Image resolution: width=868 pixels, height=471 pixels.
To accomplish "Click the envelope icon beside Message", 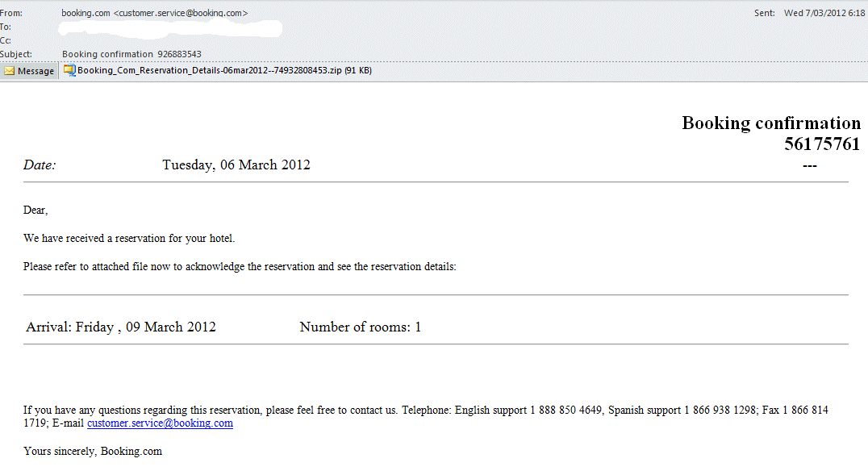I will click(x=10, y=71).
